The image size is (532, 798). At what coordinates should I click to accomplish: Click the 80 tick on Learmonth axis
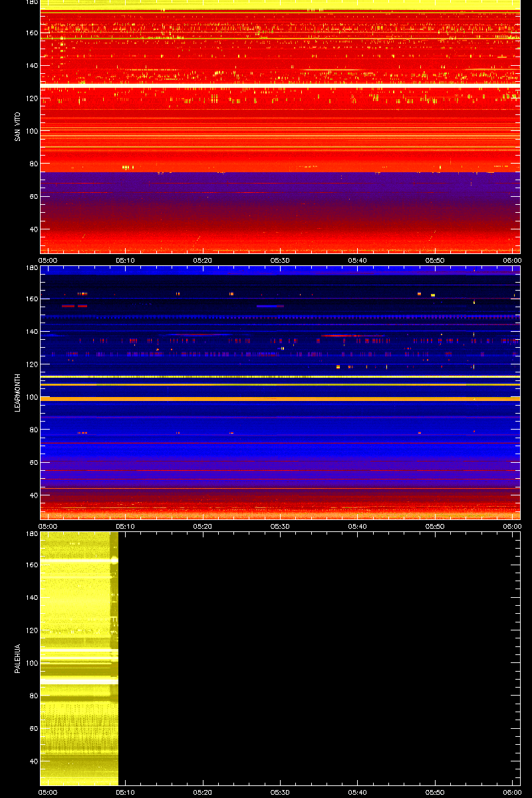(33, 430)
